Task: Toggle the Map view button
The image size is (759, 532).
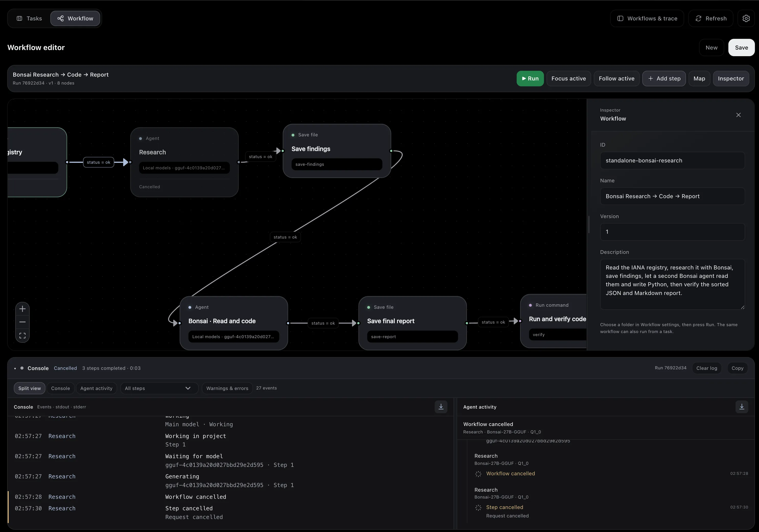Action: pyautogui.click(x=699, y=79)
